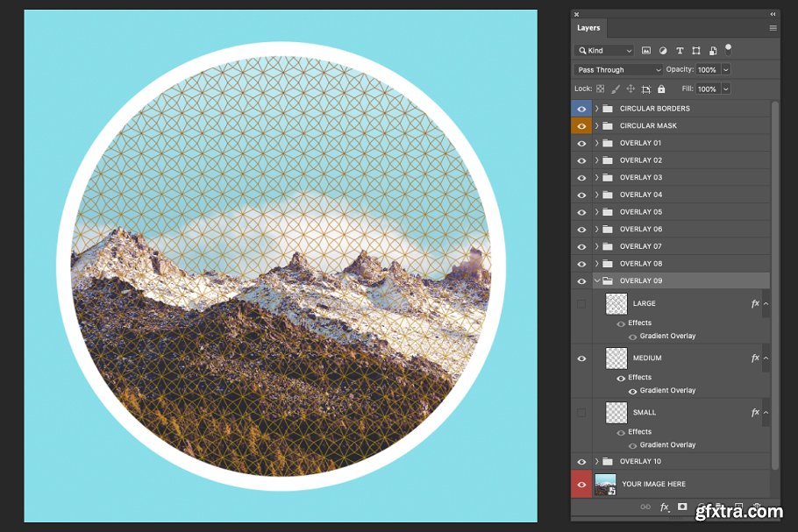The image size is (798, 532).
Task: Open the Kind filter dropdown
Action: click(604, 51)
